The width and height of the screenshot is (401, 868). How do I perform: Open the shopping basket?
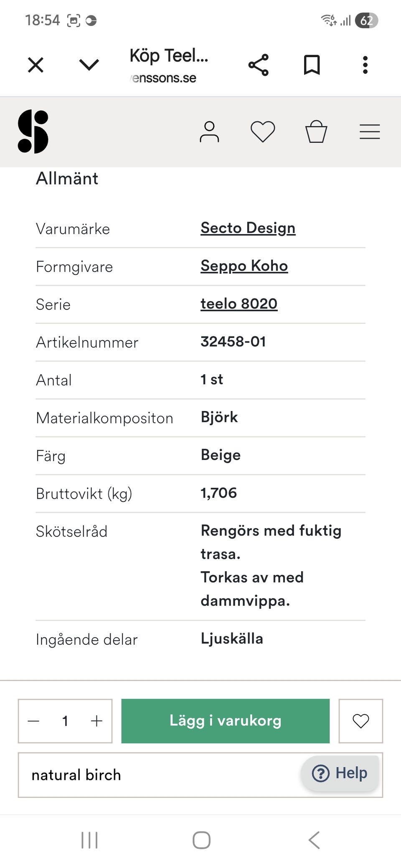click(316, 132)
